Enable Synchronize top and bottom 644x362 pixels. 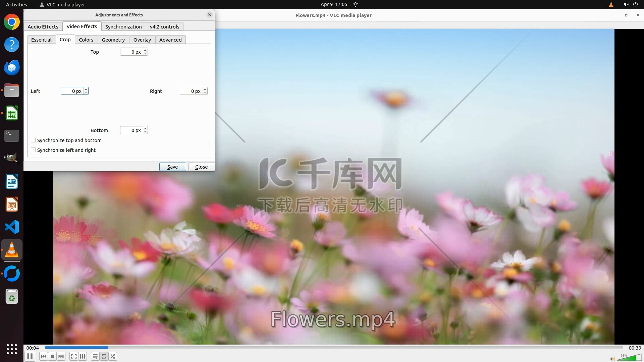click(x=33, y=140)
